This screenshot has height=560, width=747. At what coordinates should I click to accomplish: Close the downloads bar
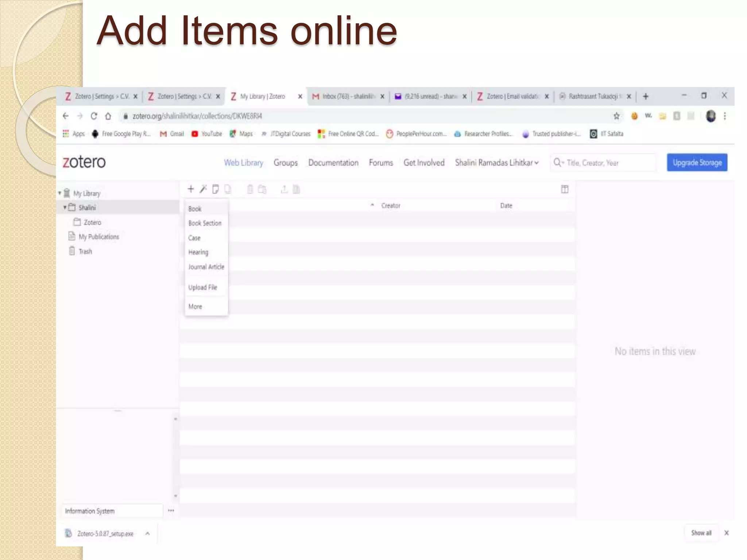tap(726, 533)
